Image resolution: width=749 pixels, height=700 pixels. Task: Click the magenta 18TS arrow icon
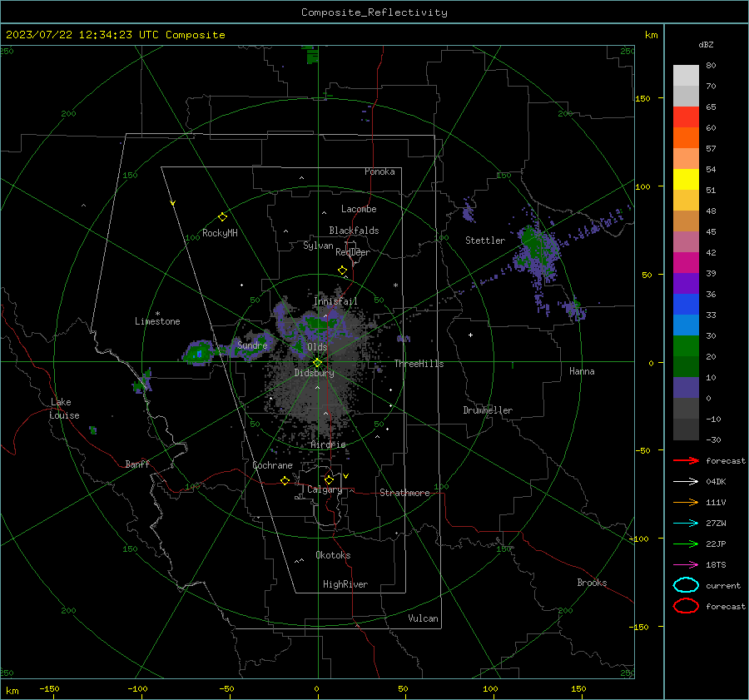tap(686, 565)
